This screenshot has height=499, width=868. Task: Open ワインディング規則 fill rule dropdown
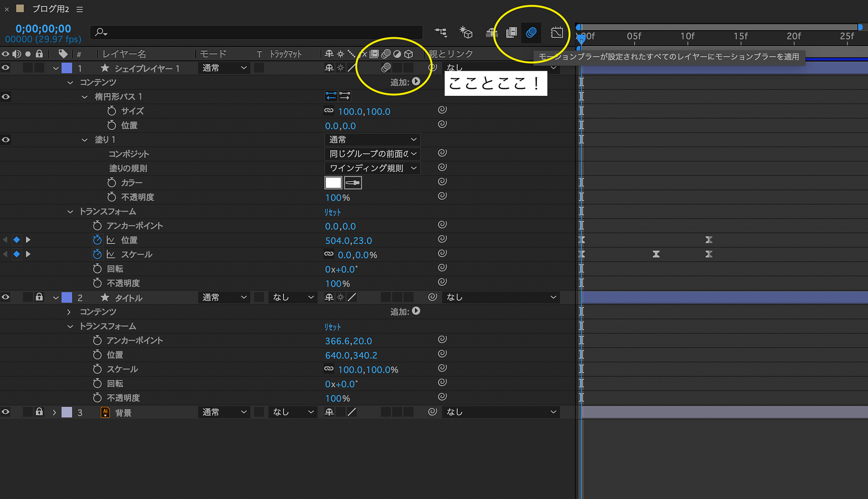(373, 168)
